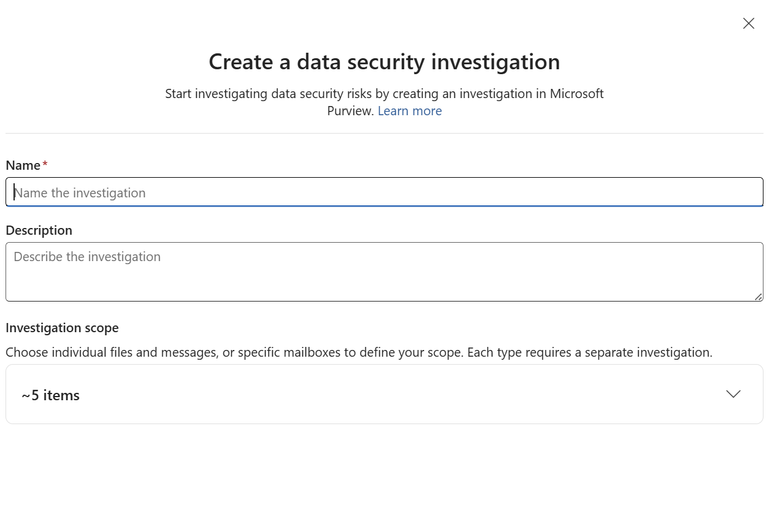Click the 'Name the investigation' placeholder text
Viewport: 769px width, 532px height.
(x=80, y=193)
